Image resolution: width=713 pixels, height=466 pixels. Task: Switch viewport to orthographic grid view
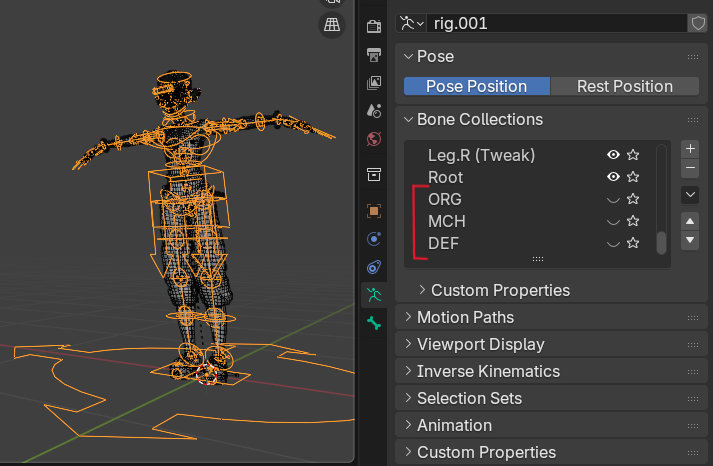tap(332, 26)
